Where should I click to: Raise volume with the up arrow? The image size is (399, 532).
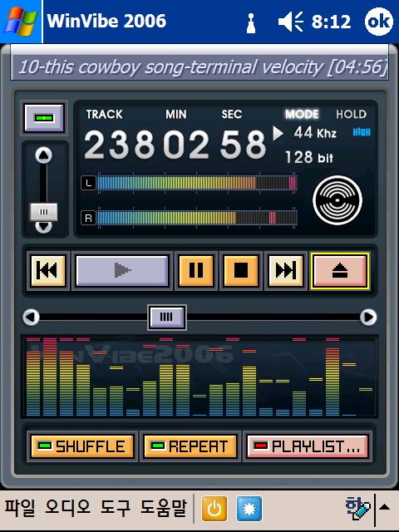(44, 155)
